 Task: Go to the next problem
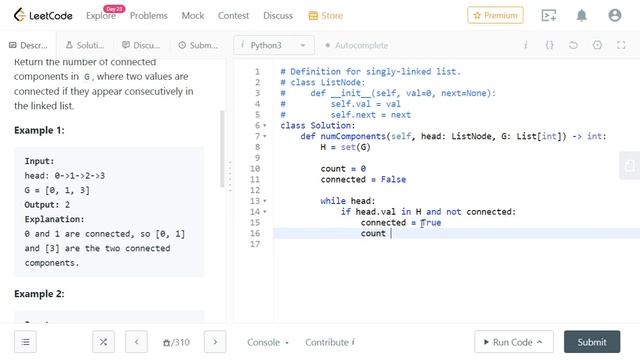tap(215, 342)
